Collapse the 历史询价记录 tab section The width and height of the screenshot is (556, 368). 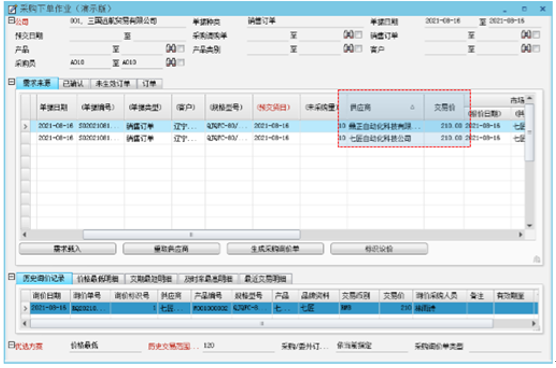click(11, 277)
